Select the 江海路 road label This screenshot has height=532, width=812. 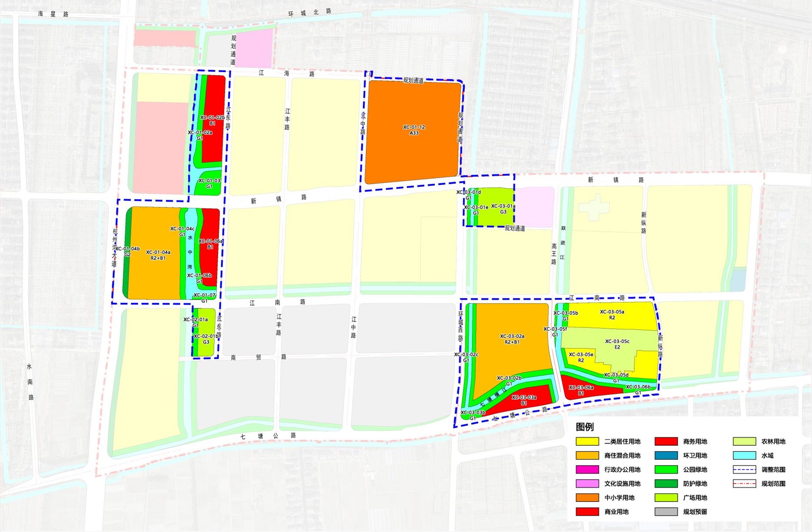pos(286,74)
